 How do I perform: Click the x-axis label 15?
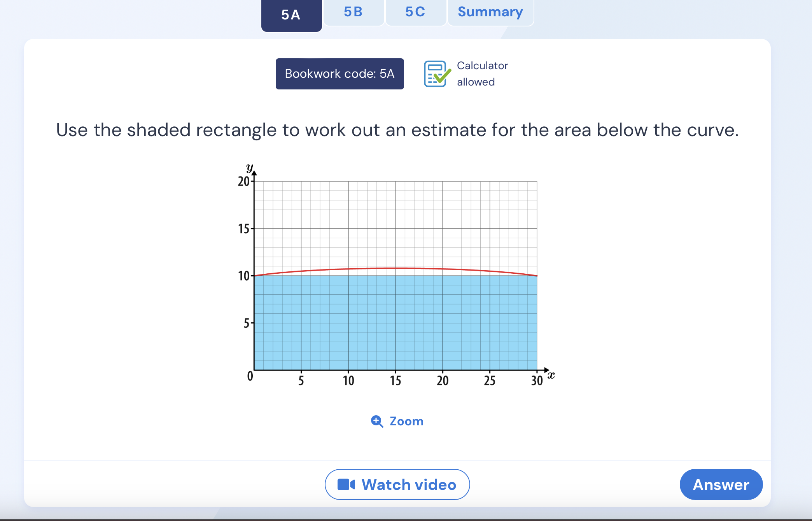pyautogui.click(x=395, y=381)
